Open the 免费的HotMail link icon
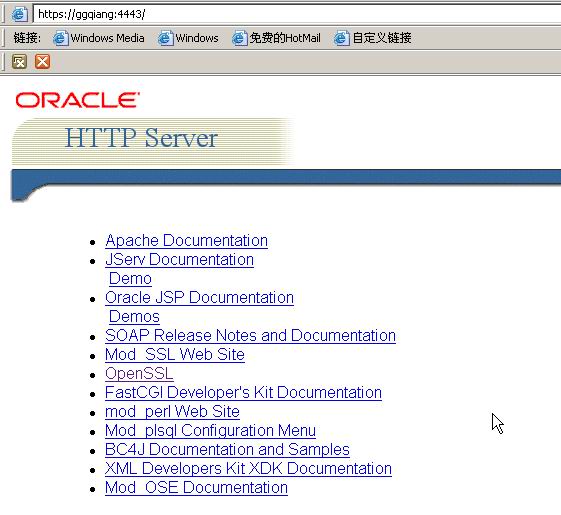This screenshot has height=515, width=561. 240,38
